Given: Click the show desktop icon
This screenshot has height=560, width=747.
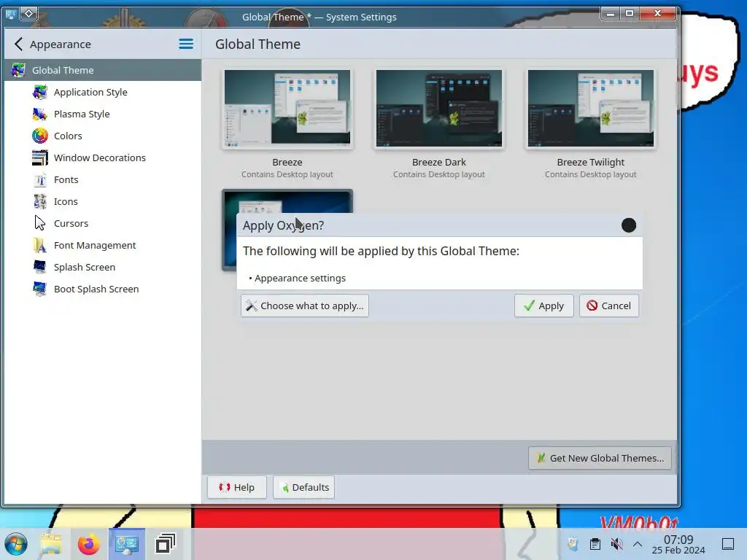Looking at the screenshot, I should [x=728, y=544].
